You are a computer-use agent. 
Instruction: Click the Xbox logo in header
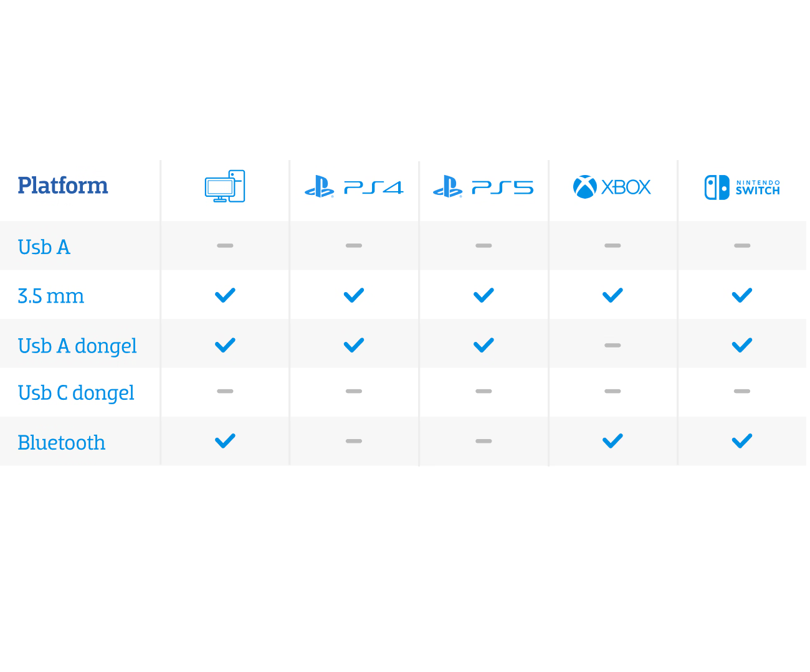(612, 187)
